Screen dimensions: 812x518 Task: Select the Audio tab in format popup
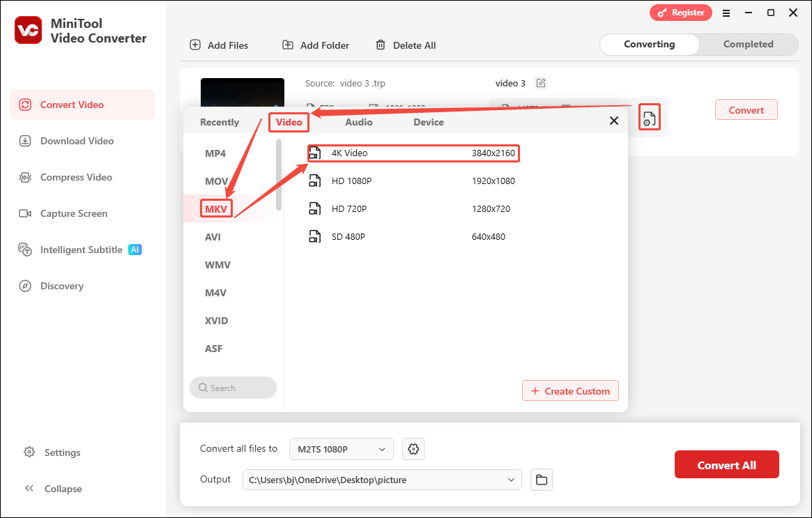tap(359, 122)
